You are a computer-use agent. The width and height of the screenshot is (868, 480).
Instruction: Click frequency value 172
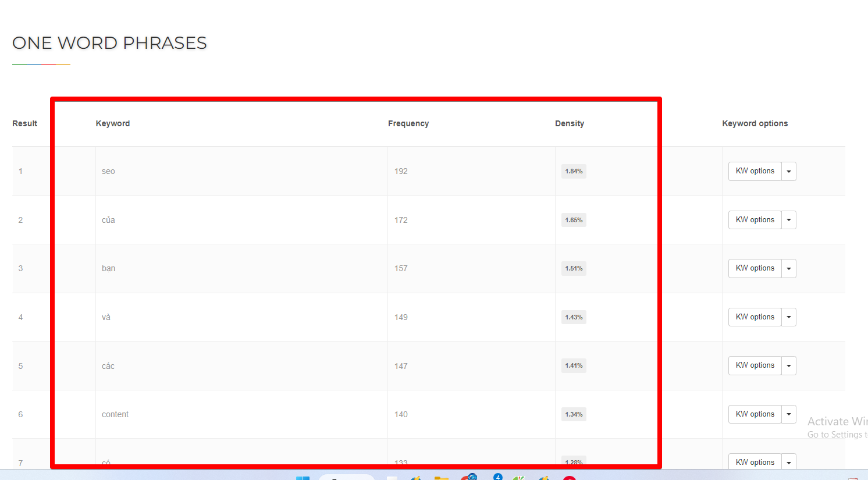(401, 220)
